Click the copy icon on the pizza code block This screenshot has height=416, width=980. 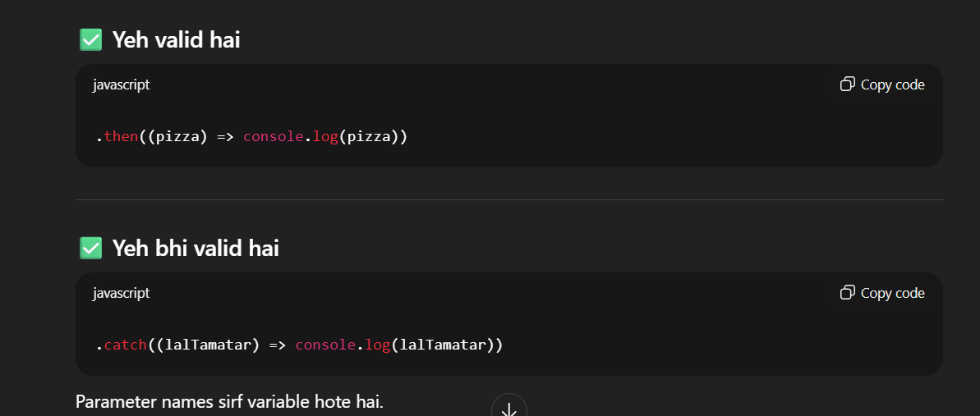[847, 85]
